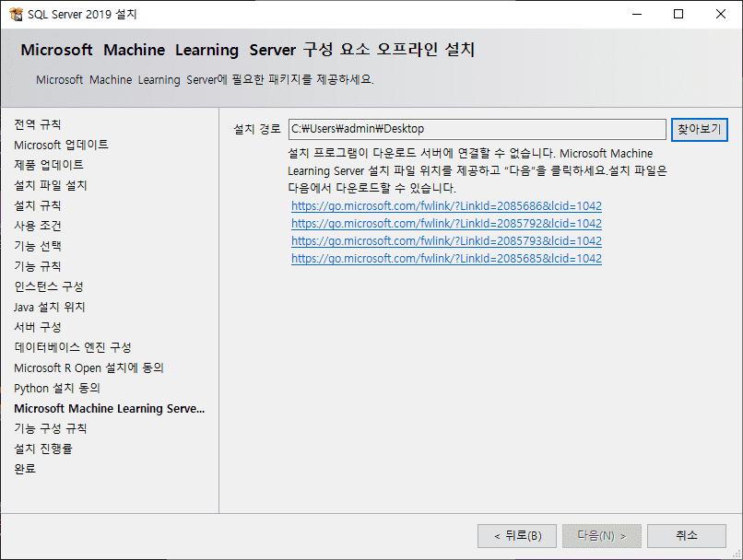Click the 찾아보기 browse button
This screenshot has width=743, height=560.
699,129
